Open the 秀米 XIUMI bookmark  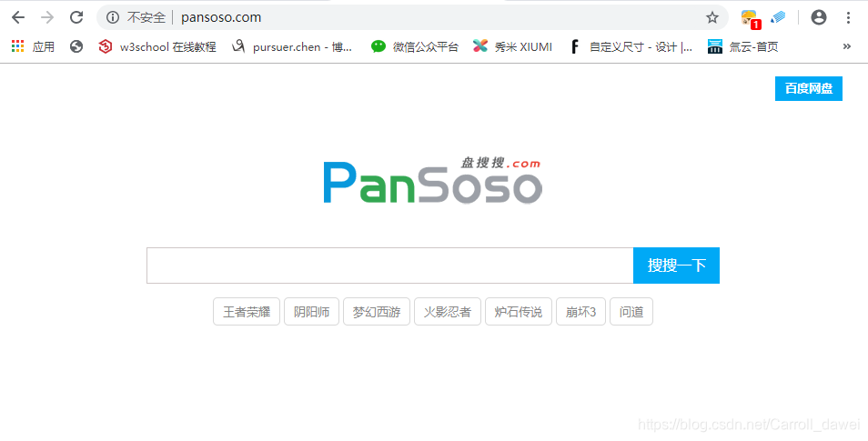coord(512,47)
